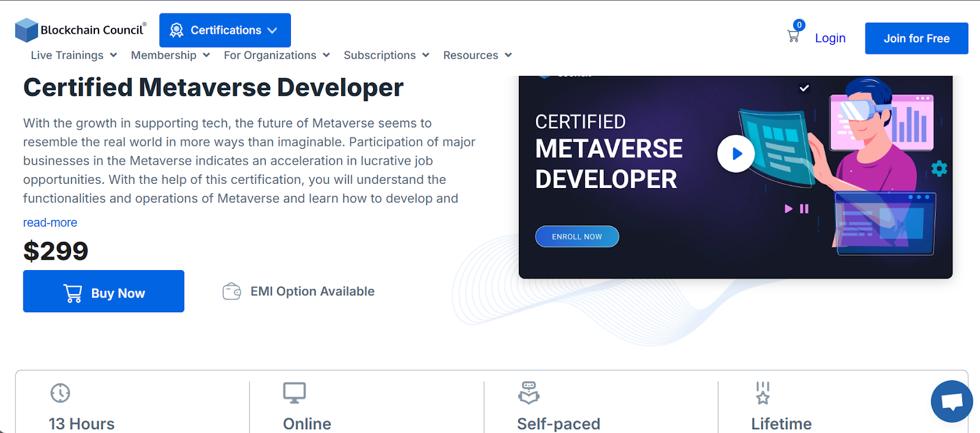
Task: Click the Online label
Action: 307,424
